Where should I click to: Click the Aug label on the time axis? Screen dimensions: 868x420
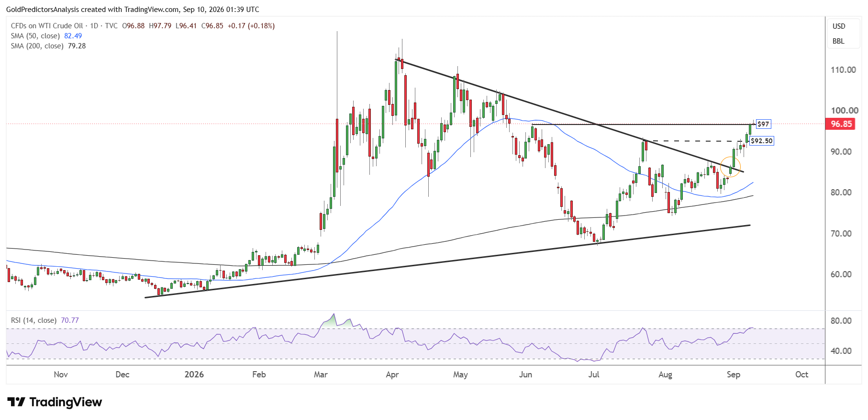click(665, 375)
